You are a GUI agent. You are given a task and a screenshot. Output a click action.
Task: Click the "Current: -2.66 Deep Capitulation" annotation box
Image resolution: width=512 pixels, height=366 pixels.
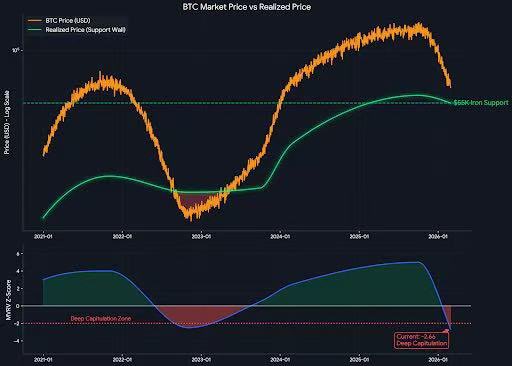(x=422, y=340)
